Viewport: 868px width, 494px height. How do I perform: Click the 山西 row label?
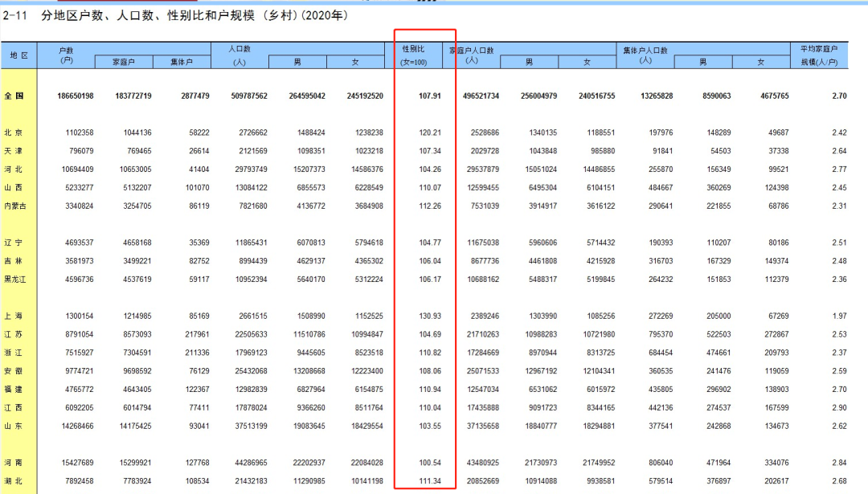[x=14, y=187]
